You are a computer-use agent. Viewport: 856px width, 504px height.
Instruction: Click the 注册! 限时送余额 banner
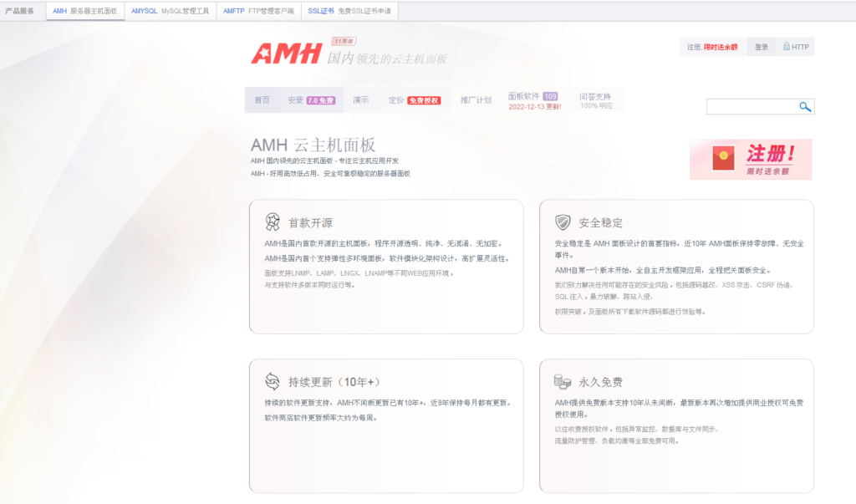click(751, 160)
